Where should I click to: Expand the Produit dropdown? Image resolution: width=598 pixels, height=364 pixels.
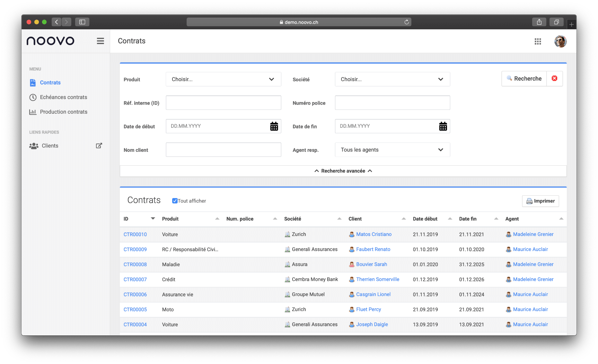tap(223, 79)
